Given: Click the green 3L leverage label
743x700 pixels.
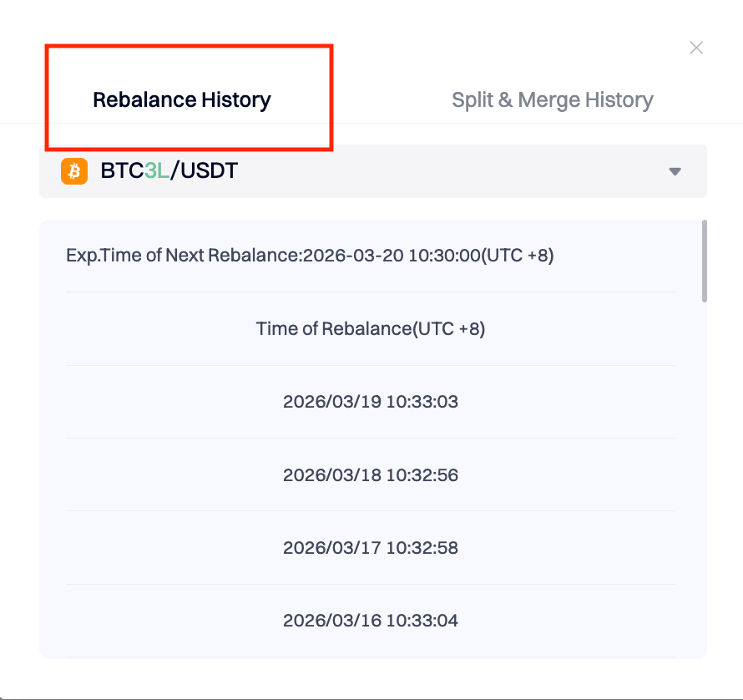Looking at the screenshot, I should click(156, 171).
